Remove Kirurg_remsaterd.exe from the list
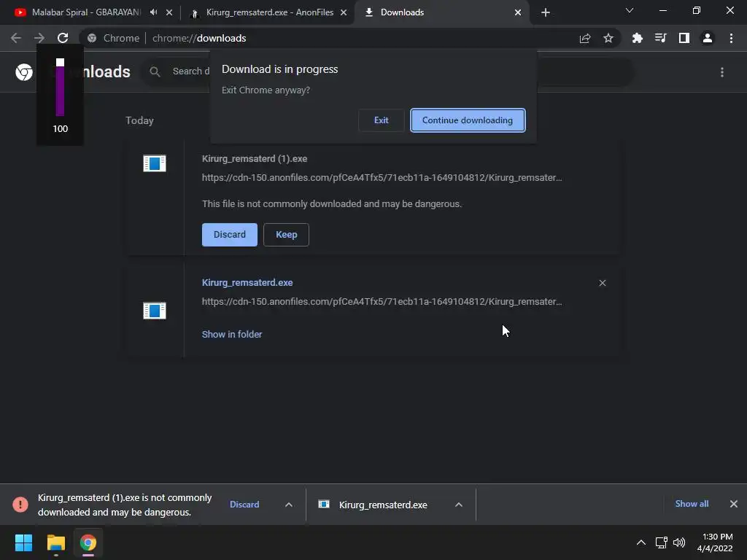 603,283
